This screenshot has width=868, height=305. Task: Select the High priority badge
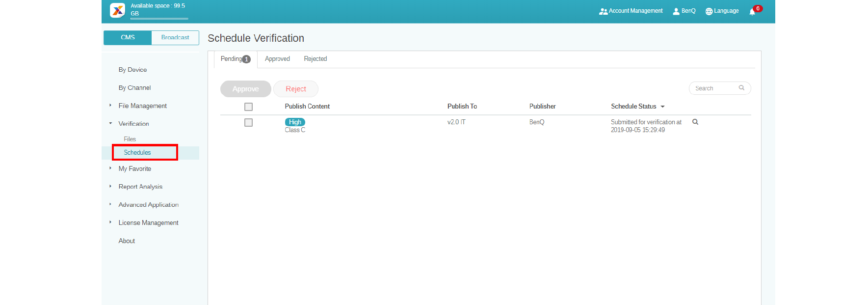[295, 122]
